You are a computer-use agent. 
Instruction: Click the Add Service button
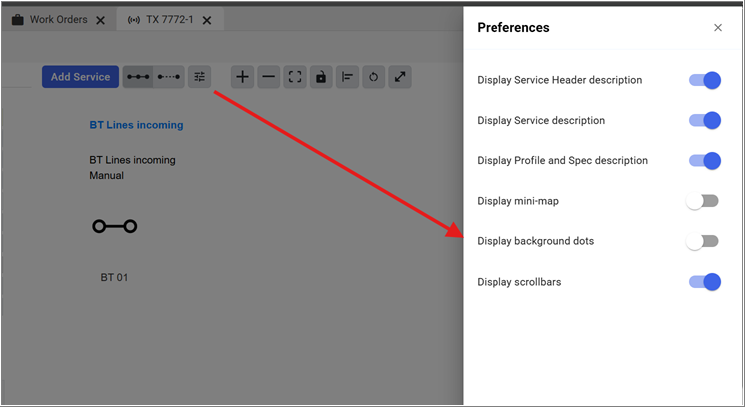pyautogui.click(x=80, y=77)
